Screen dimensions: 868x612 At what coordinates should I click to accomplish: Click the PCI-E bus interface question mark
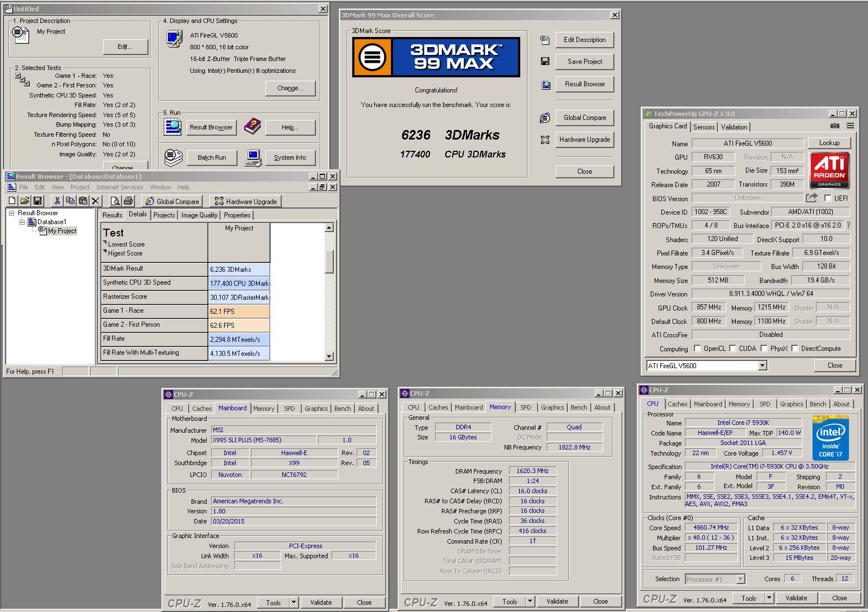click(x=848, y=225)
